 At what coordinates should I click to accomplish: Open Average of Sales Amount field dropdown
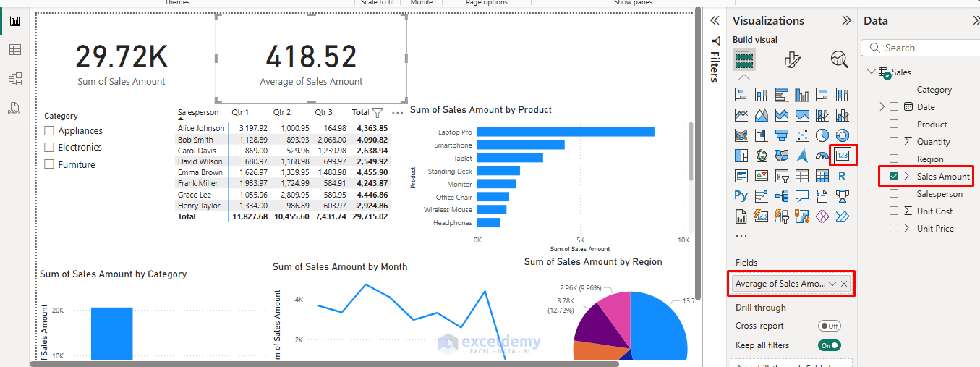point(832,284)
